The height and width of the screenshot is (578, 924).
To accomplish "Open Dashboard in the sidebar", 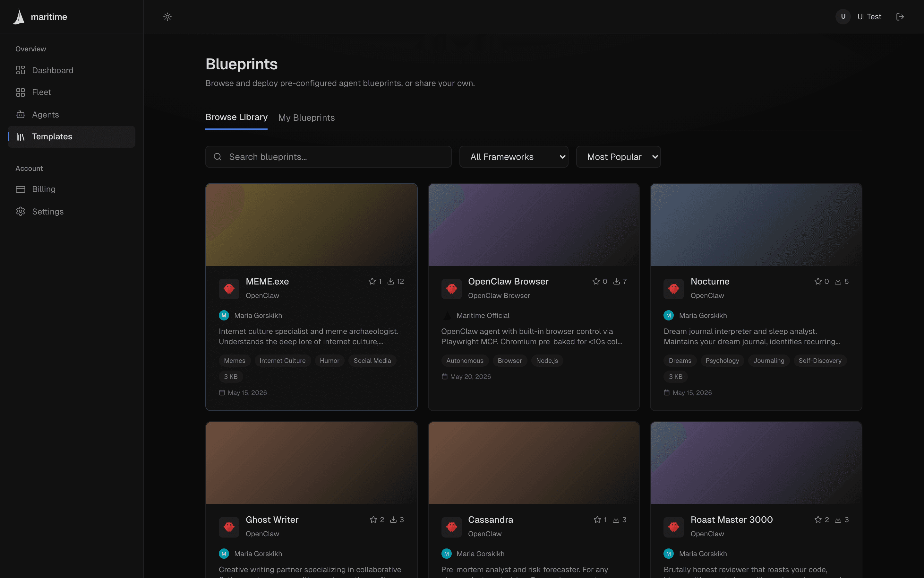I will (x=72, y=70).
